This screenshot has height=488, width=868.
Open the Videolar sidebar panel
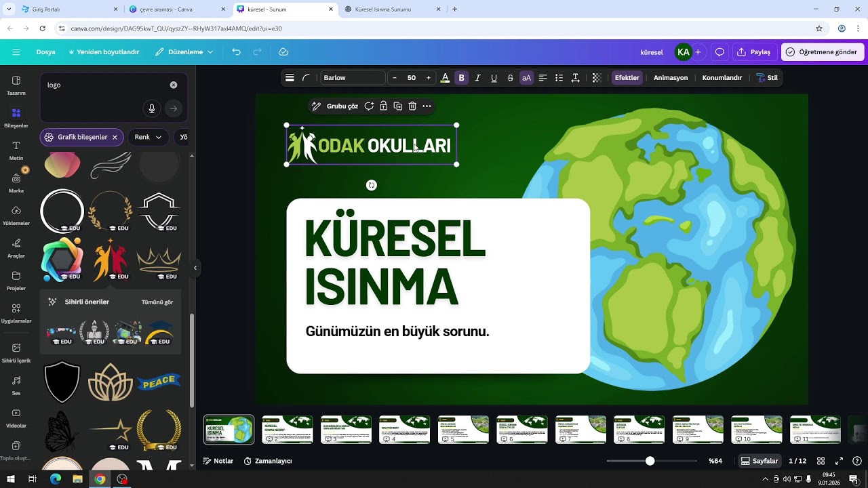[16, 418]
